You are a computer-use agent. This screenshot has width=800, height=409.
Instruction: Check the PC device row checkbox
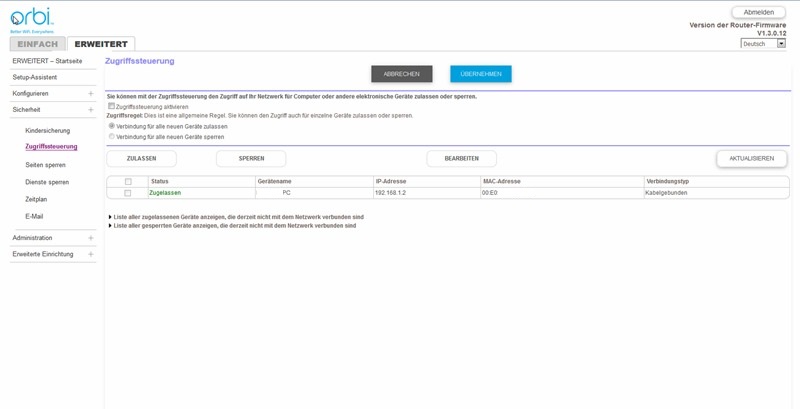(x=128, y=193)
